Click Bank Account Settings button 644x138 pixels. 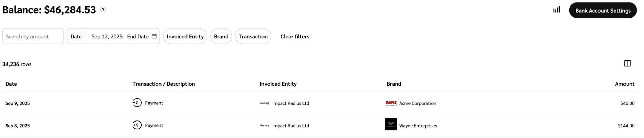603,11
